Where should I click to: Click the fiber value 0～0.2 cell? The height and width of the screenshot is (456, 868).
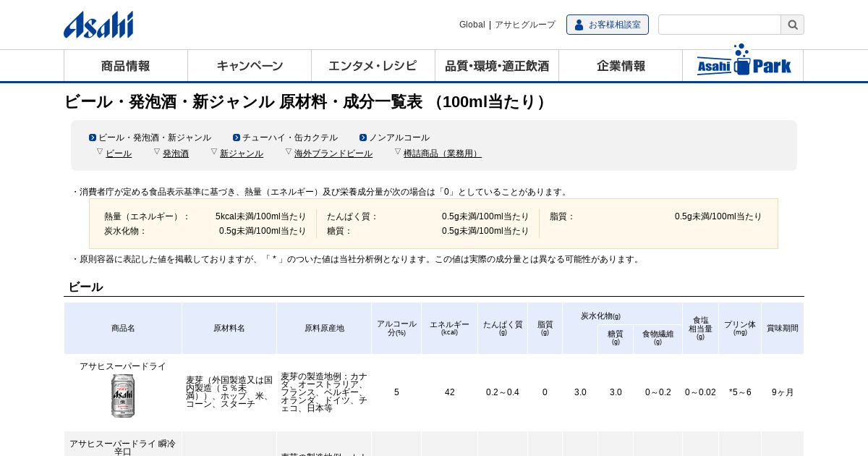(x=658, y=392)
